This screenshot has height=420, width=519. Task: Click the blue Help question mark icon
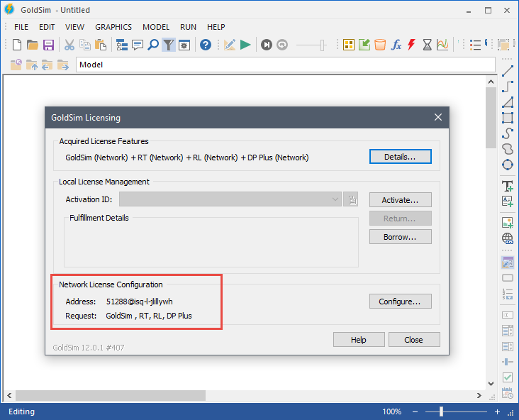click(x=206, y=45)
